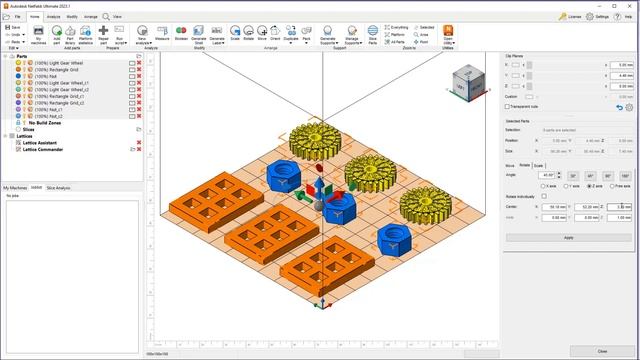640x360 pixels.
Task: Open Help in the top-right
Action: coord(623,17)
